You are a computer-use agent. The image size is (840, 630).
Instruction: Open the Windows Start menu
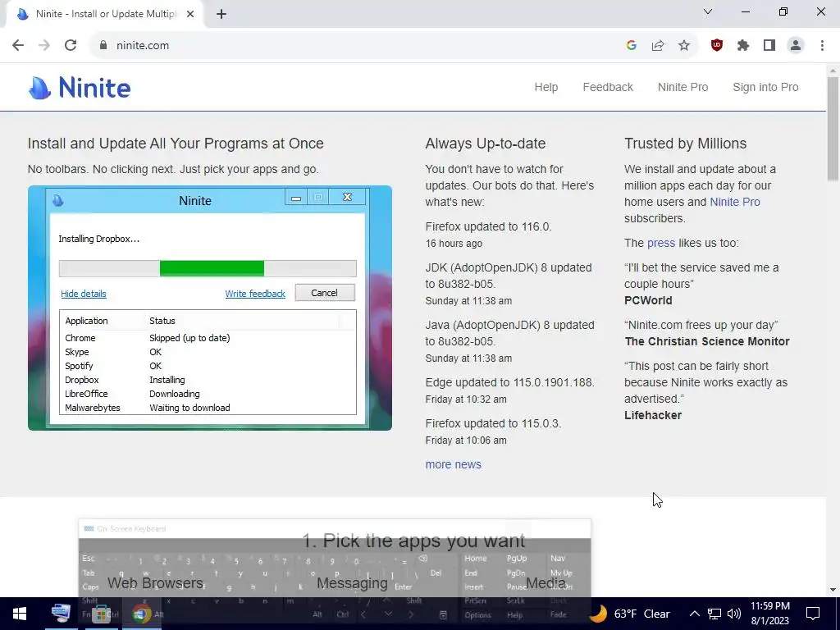click(20, 614)
